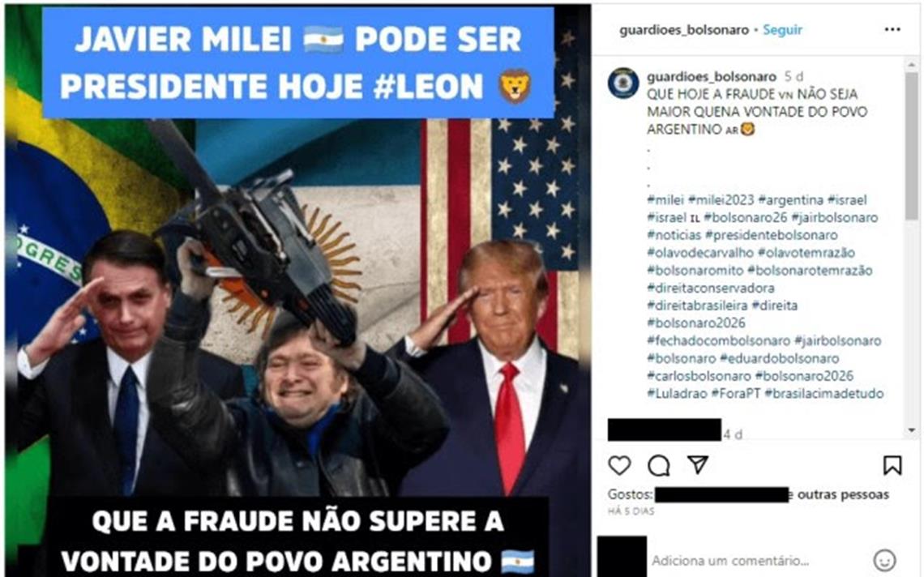This screenshot has height=577, width=924.
Task: Save post with the bookmark icon
Action: 892,466
